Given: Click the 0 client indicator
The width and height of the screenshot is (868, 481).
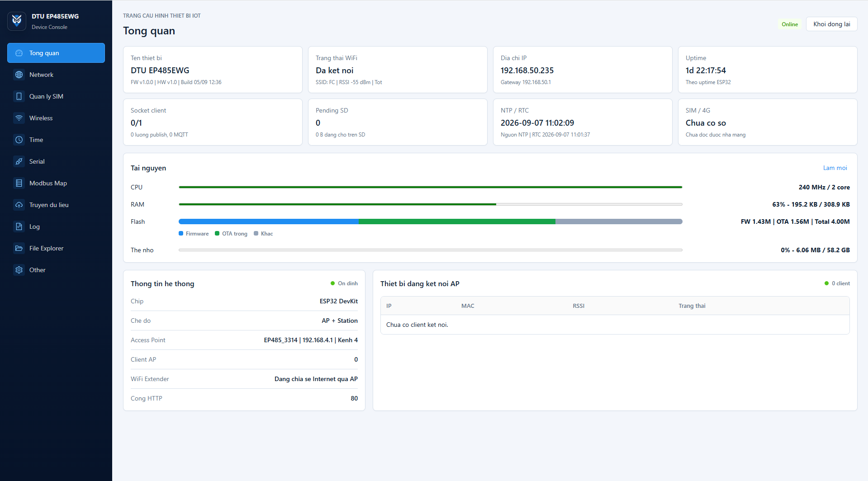Looking at the screenshot, I should tap(837, 283).
